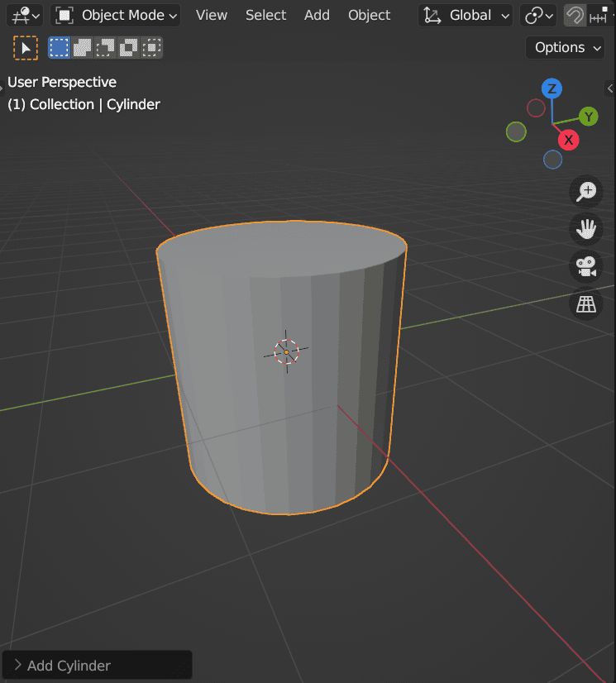Open the Options dropdown
Viewport: 616px width, 683px height.
(x=565, y=47)
